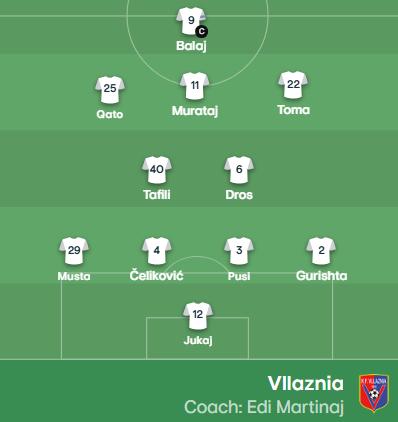
Task: Open Čeliković's number 4 shirt icon
Action: point(157,251)
